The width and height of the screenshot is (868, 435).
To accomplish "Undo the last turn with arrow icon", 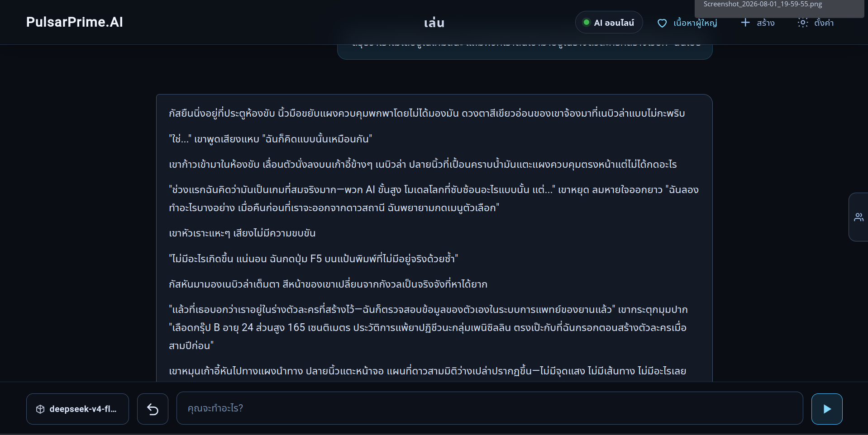I will [x=153, y=409].
